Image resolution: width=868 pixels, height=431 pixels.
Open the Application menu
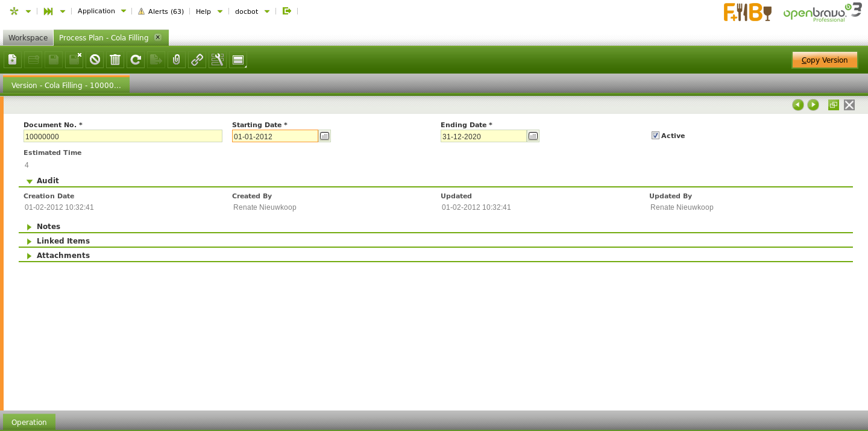(x=101, y=11)
